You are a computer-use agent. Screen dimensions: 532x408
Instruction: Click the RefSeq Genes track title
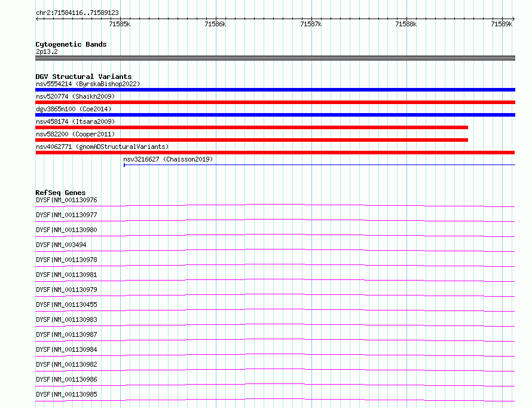click(x=60, y=193)
